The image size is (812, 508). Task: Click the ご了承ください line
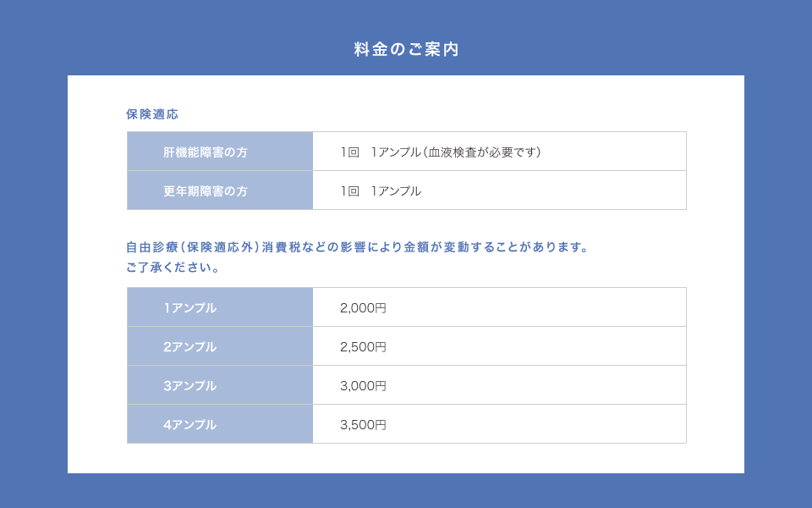point(173,268)
